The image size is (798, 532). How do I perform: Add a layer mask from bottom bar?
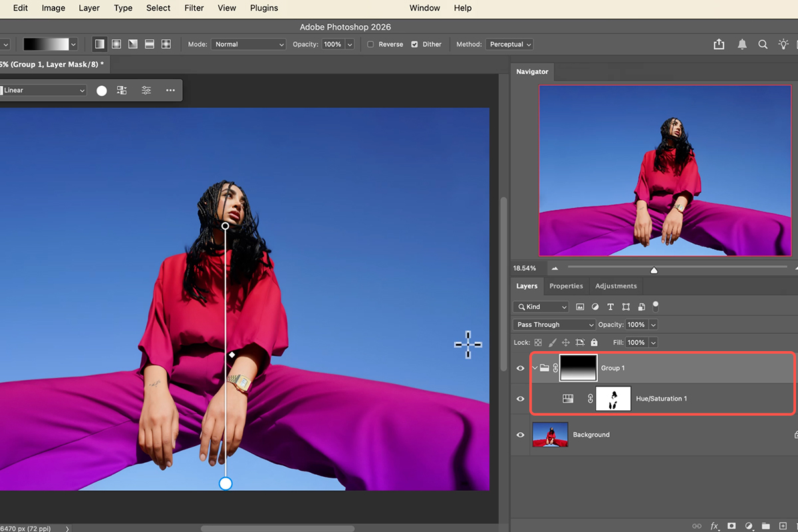(731, 525)
